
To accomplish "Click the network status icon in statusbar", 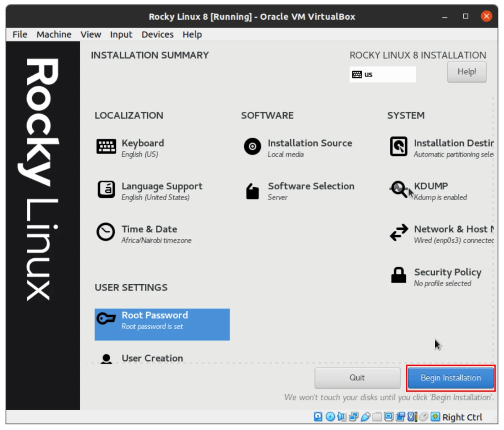I will [x=354, y=417].
